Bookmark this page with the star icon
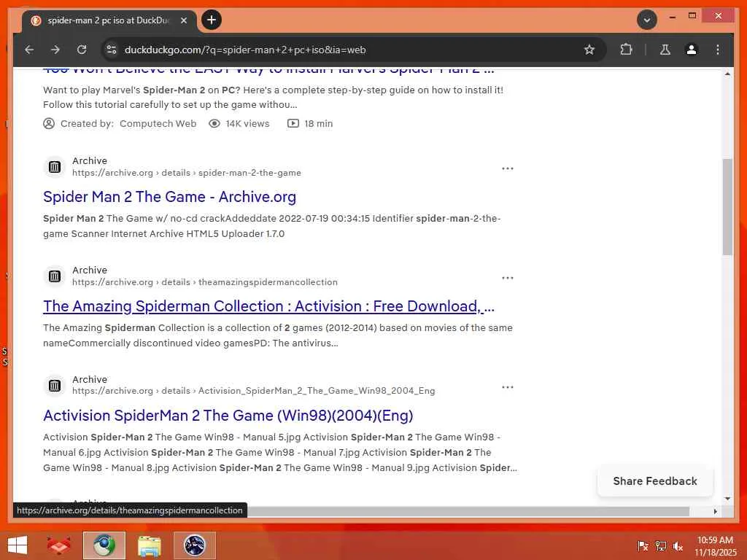The image size is (747, 560). 589,50
